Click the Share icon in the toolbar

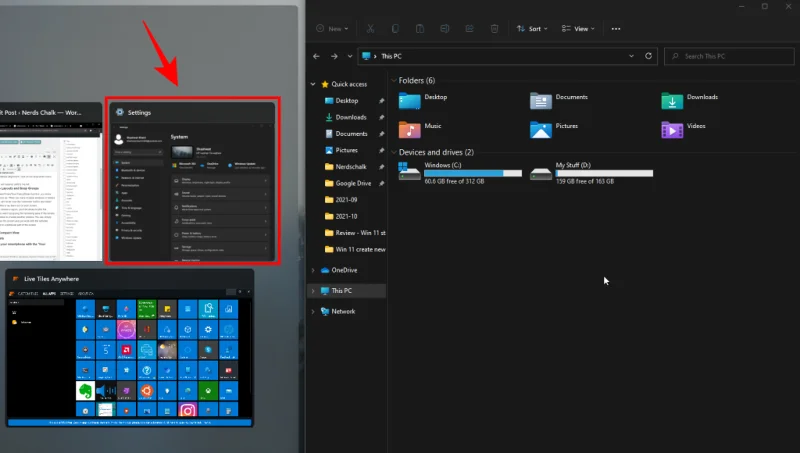tap(469, 29)
